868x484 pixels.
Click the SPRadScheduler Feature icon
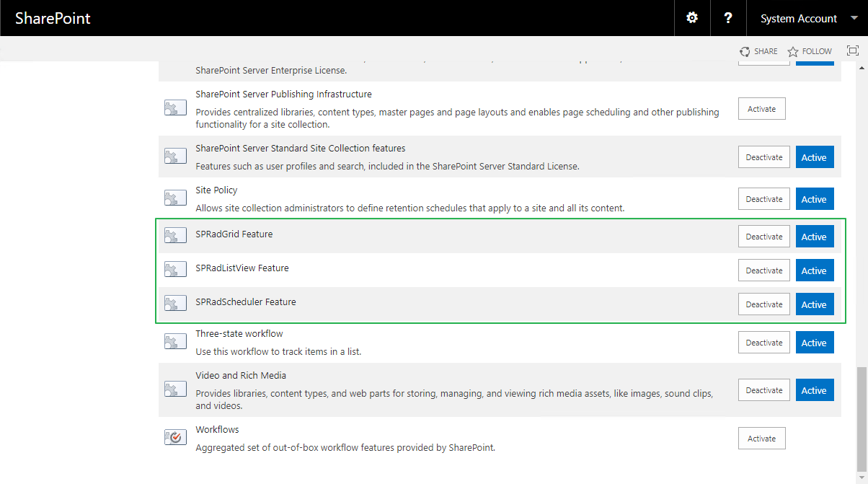point(175,304)
